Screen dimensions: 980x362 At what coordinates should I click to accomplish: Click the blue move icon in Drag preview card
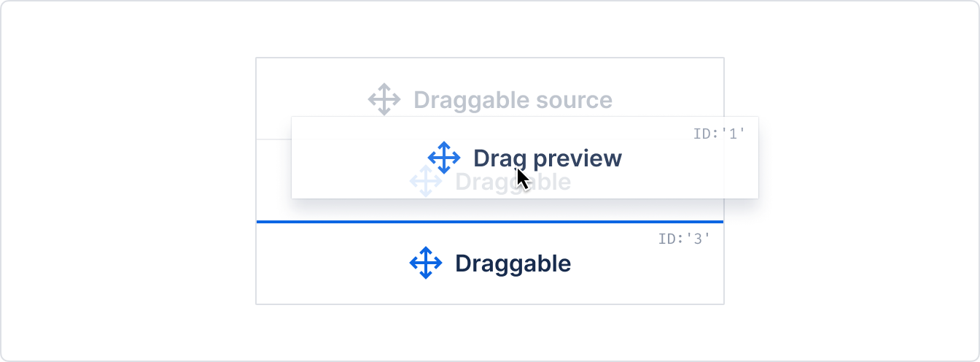click(444, 158)
